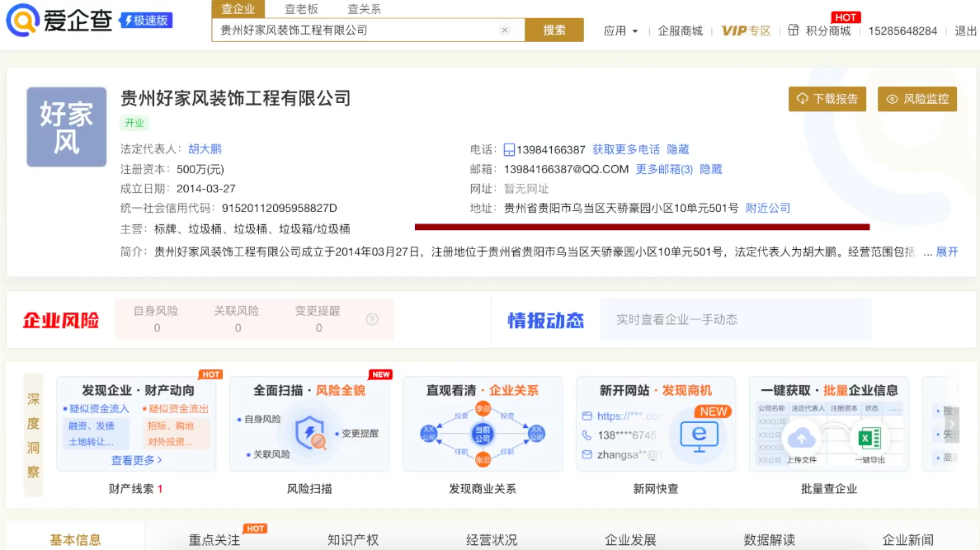This screenshot has width=980, height=550.
Task: Click 更多邮箱(3) link
Action: point(664,169)
